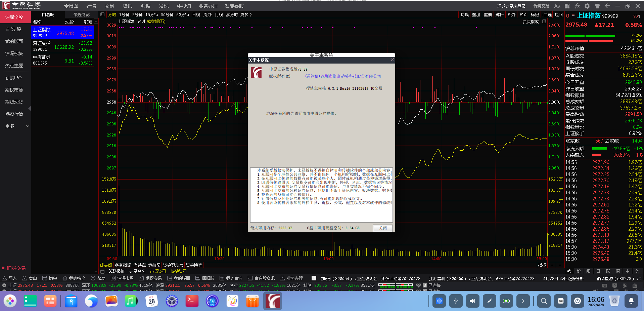Image resolution: width=644 pixels, height=311 pixels.
Task: Click the shirt-shaped skin theme icon
Action: pos(597,6)
